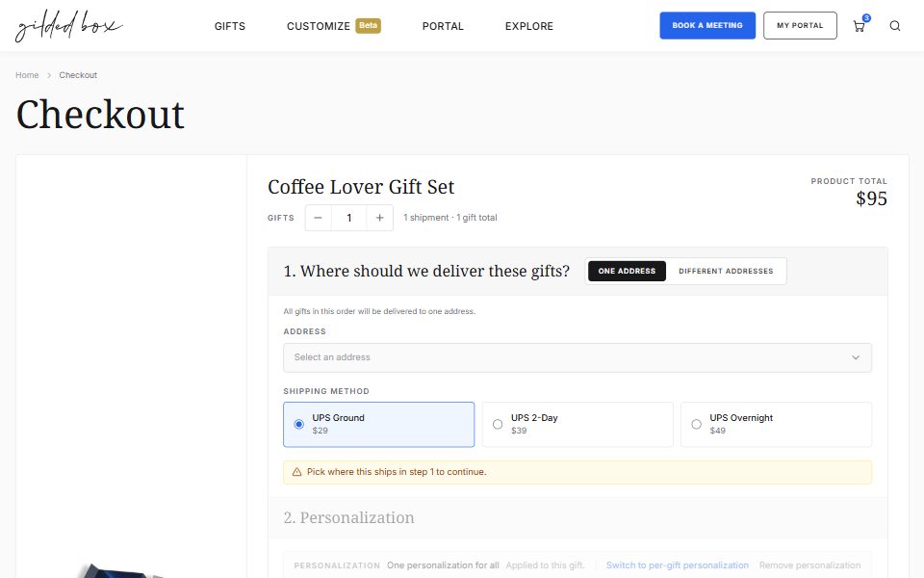Increase gift quantity with plus button
Viewport: 924px width, 578px height.
(380, 218)
